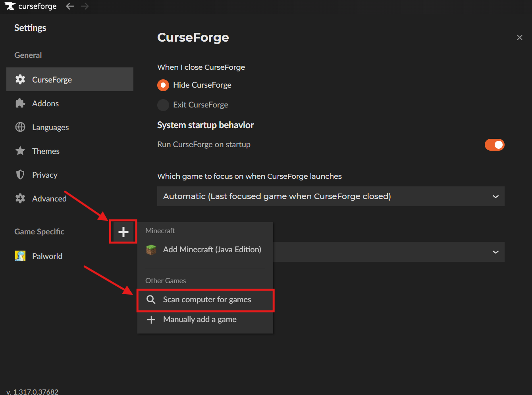Image resolution: width=532 pixels, height=395 pixels.
Task: Go forward with the right arrow
Action: (x=85, y=6)
